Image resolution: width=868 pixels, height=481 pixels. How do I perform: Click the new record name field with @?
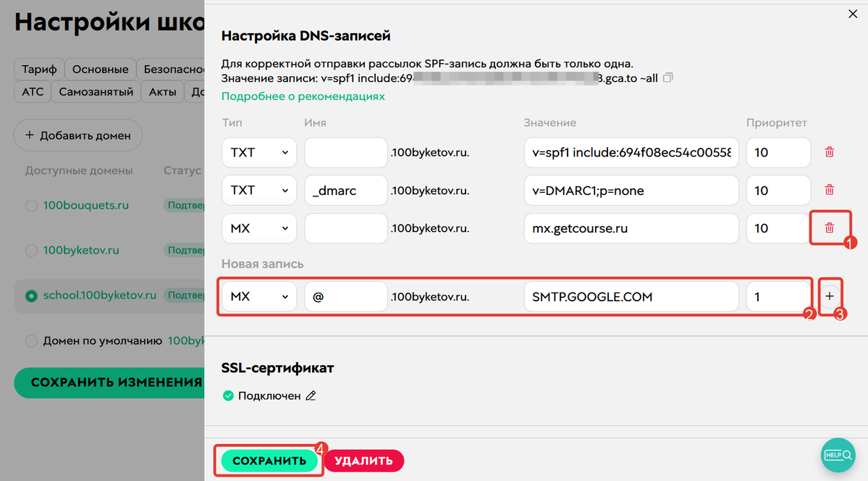(346, 296)
